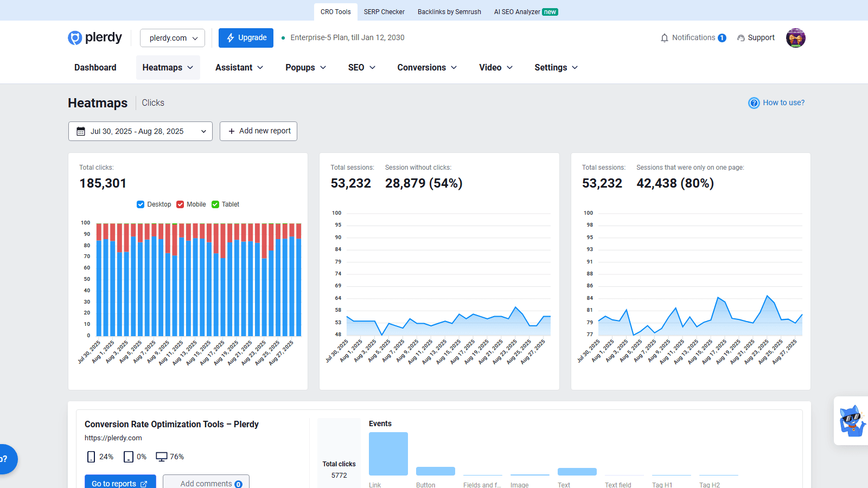The height and width of the screenshot is (488, 868).
Task: Click the Upgrade button
Action: (x=246, y=38)
